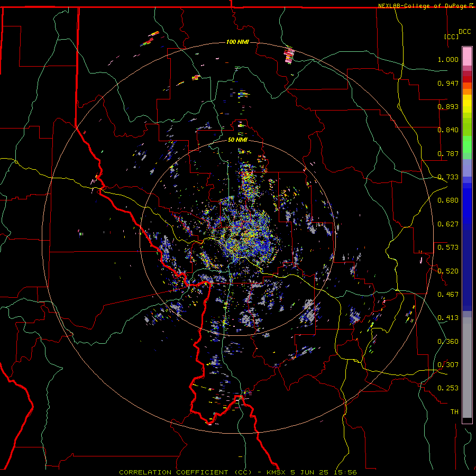476x476 pixels.
Task: Click the red segment of the color bar
Action: [x=467, y=79]
